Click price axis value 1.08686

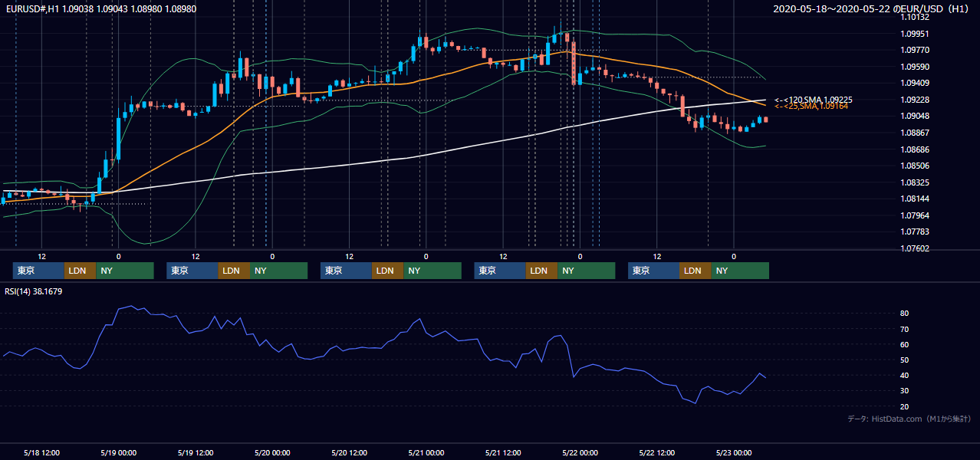[915, 149]
